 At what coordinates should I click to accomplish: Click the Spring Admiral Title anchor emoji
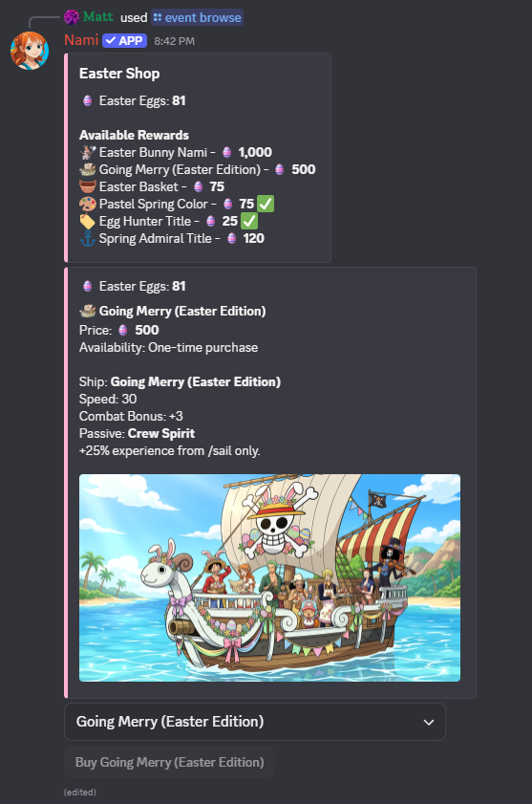[x=88, y=238]
